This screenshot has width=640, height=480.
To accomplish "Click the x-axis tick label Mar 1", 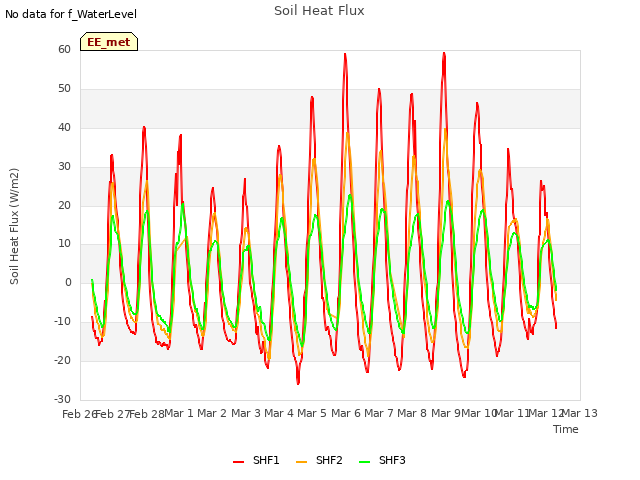I will point(178,413).
